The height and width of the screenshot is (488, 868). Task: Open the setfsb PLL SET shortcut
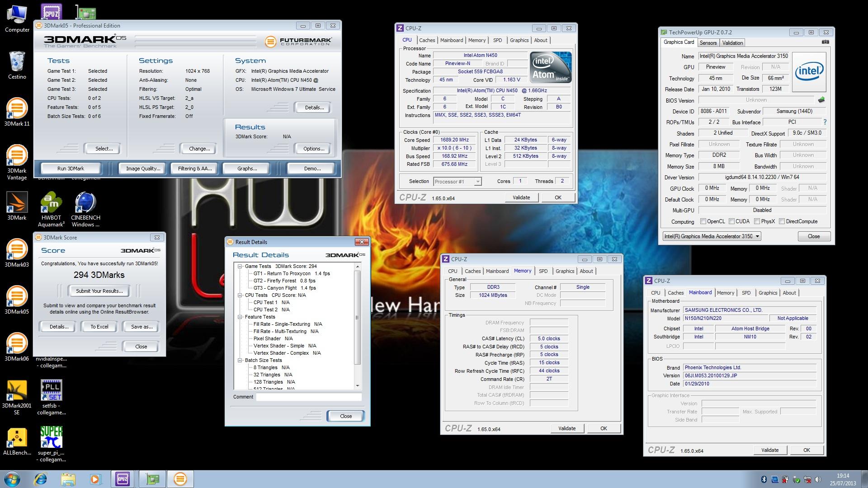(51, 397)
